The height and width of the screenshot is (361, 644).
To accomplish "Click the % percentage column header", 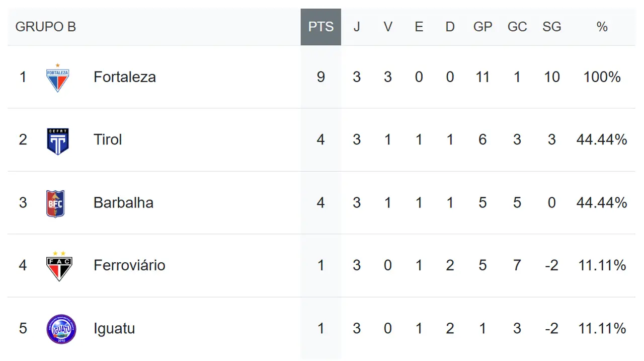I will [x=602, y=27].
